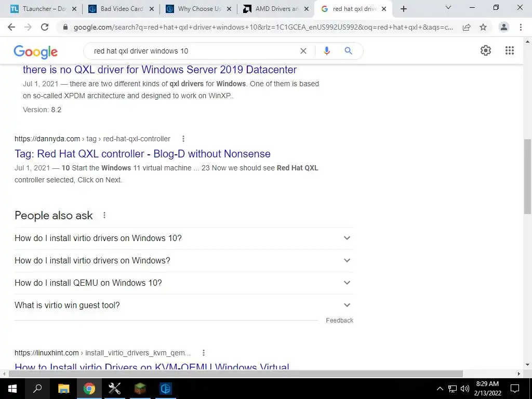Open Windows taskbar search
Viewport: 532px width, 399px height.
(37, 389)
